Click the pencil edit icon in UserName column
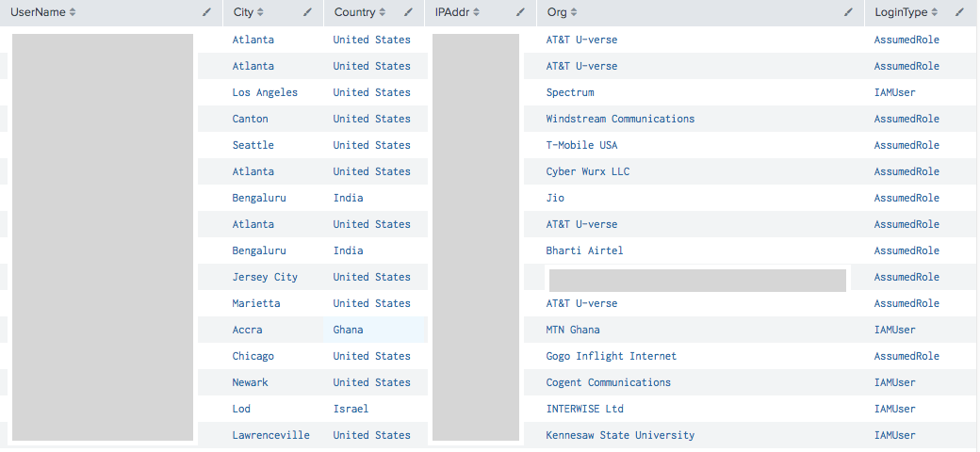The image size is (980, 452). click(x=207, y=12)
